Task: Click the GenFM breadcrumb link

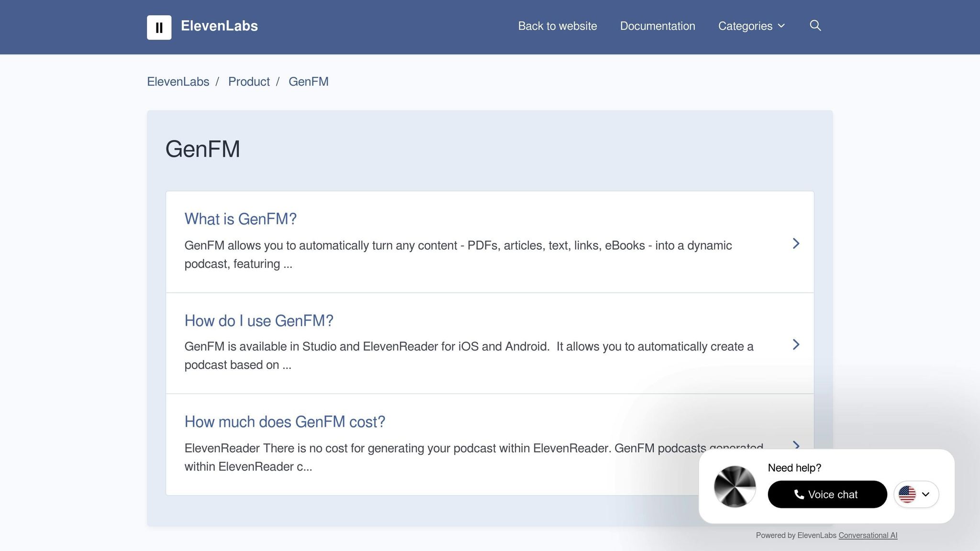Action: (x=309, y=82)
